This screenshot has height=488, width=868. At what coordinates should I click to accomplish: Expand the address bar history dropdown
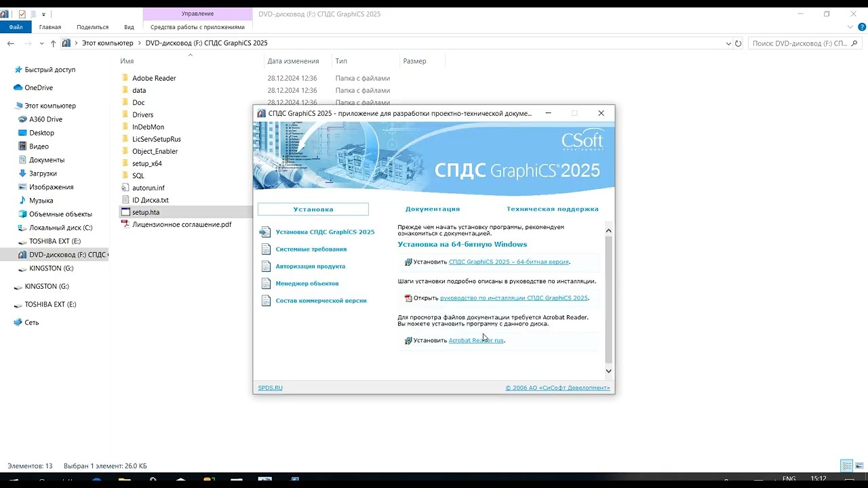pos(728,43)
